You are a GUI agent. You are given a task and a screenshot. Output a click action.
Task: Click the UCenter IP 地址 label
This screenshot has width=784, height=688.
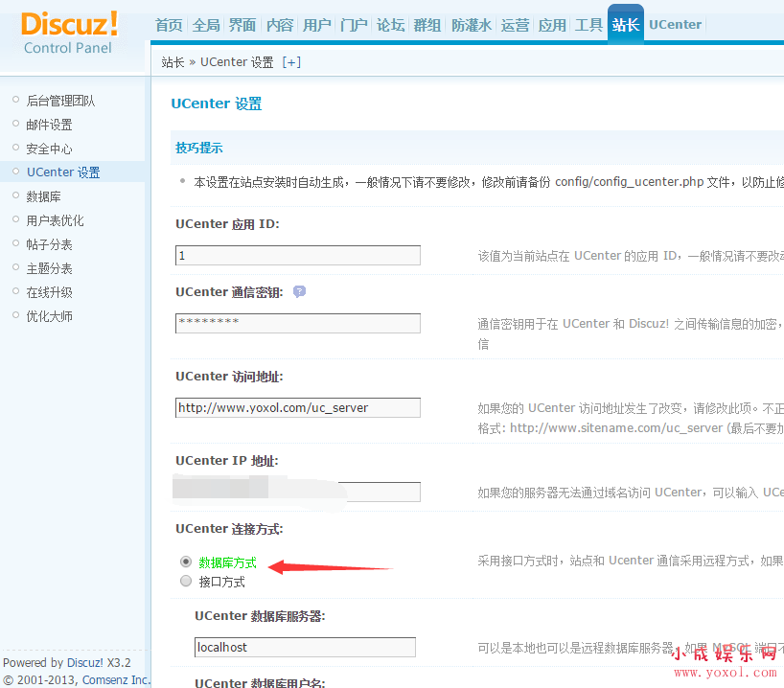(227, 461)
